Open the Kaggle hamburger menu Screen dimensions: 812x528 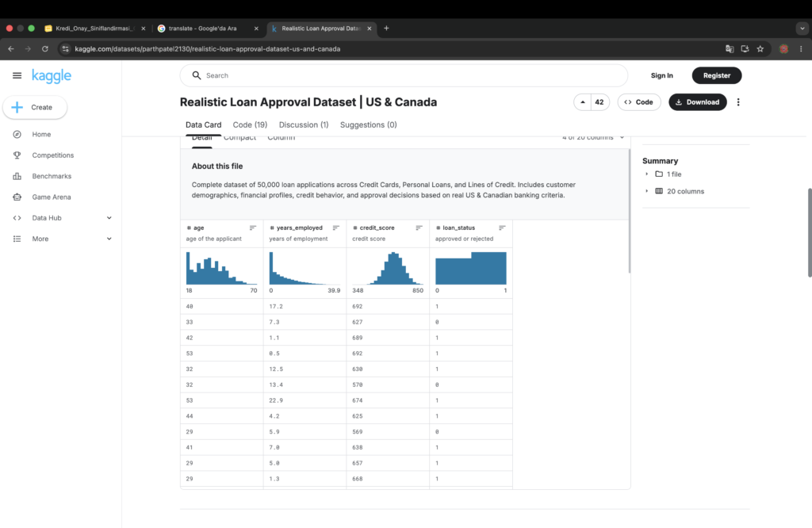17,75
